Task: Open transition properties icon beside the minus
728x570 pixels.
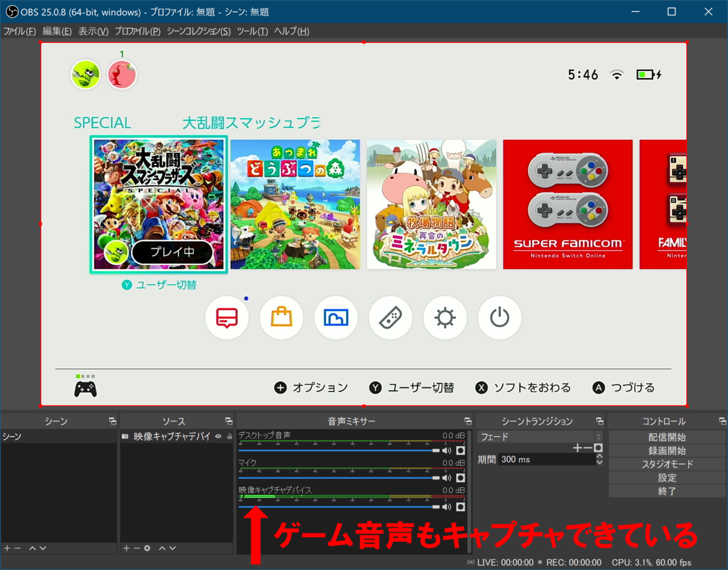Action: click(598, 448)
